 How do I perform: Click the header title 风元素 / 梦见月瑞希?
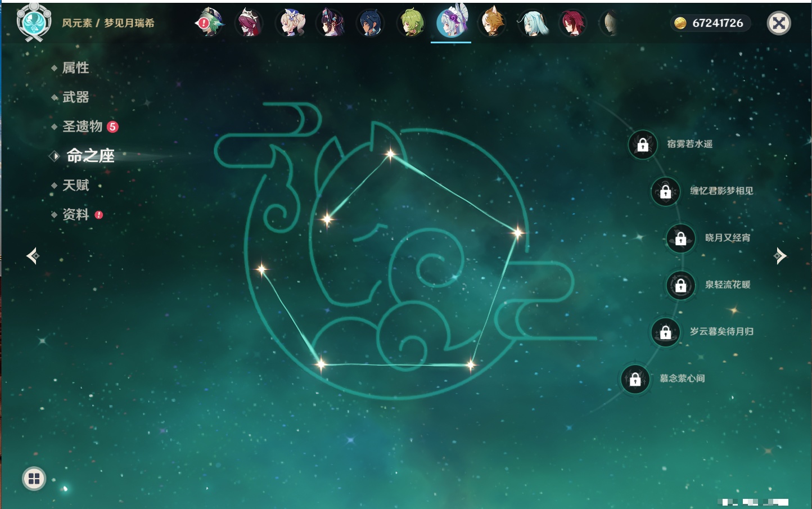(x=108, y=23)
